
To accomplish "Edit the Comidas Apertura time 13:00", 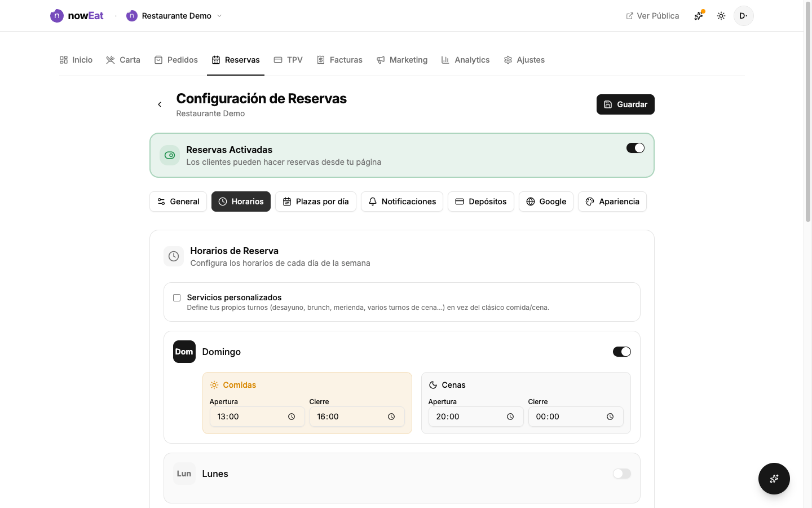I will tap(257, 417).
